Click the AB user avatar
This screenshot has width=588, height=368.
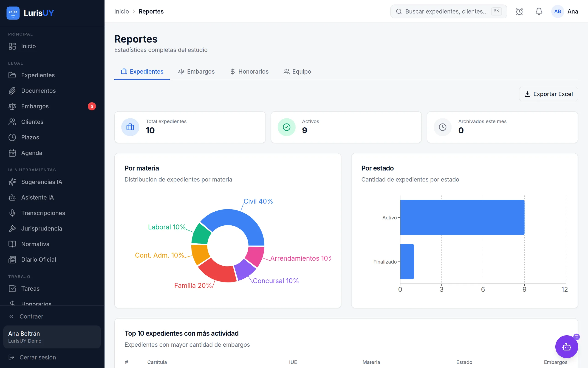[x=558, y=11]
